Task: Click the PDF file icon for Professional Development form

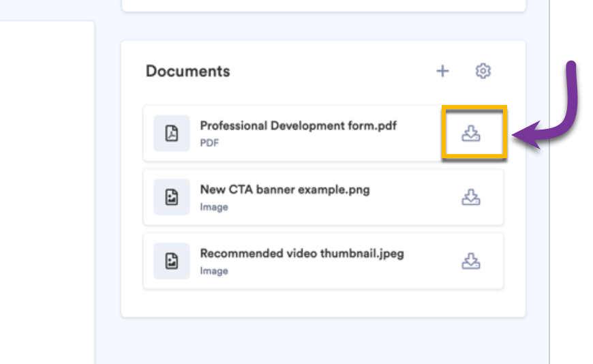Action: coord(172,133)
